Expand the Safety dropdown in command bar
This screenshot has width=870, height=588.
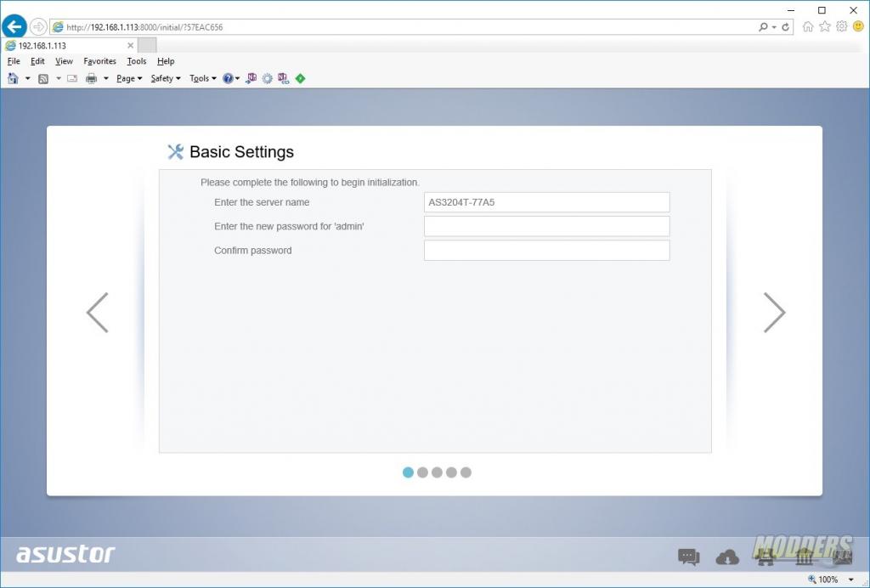tap(164, 78)
